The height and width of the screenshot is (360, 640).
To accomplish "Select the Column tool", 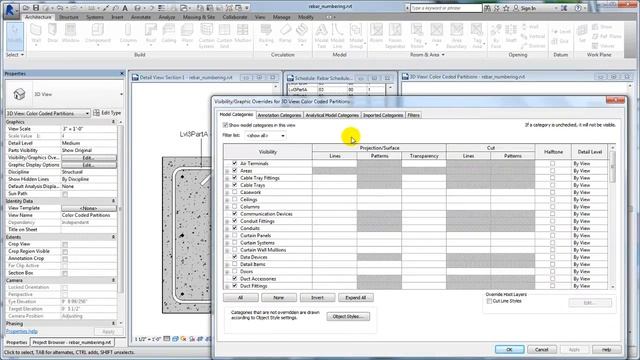I will [x=128, y=34].
